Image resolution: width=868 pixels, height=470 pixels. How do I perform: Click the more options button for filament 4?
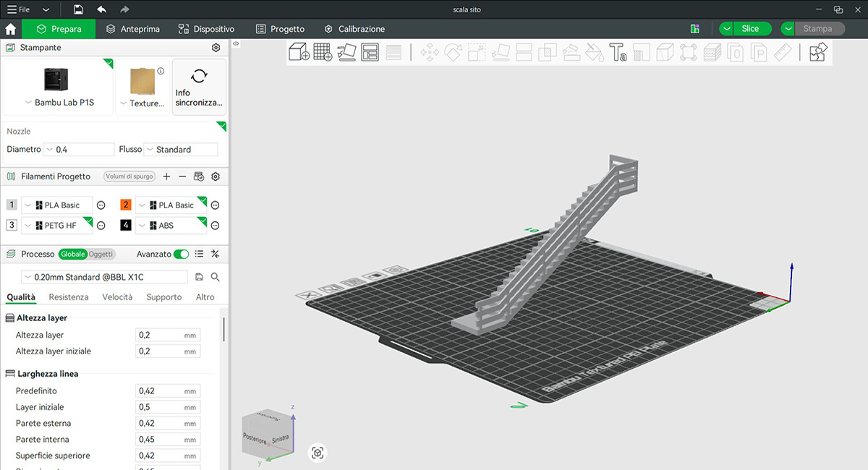tap(215, 226)
